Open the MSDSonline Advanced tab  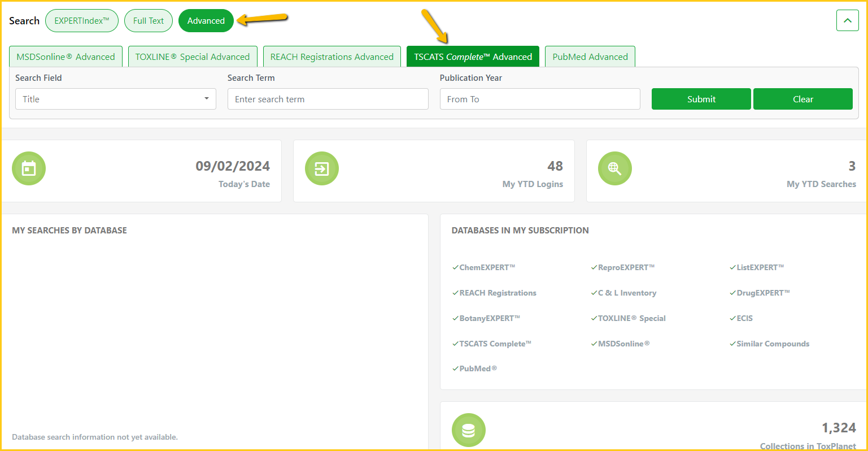click(66, 57)
